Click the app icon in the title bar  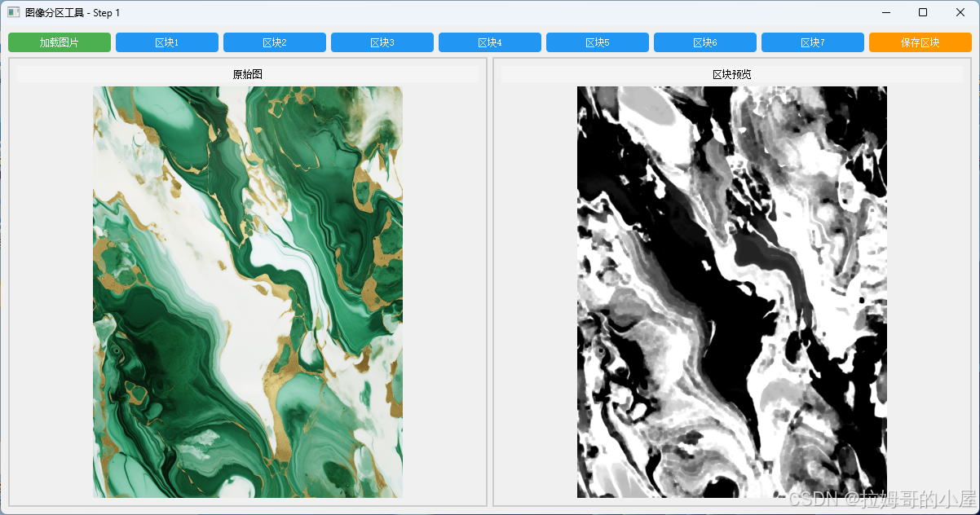point(14,12)
